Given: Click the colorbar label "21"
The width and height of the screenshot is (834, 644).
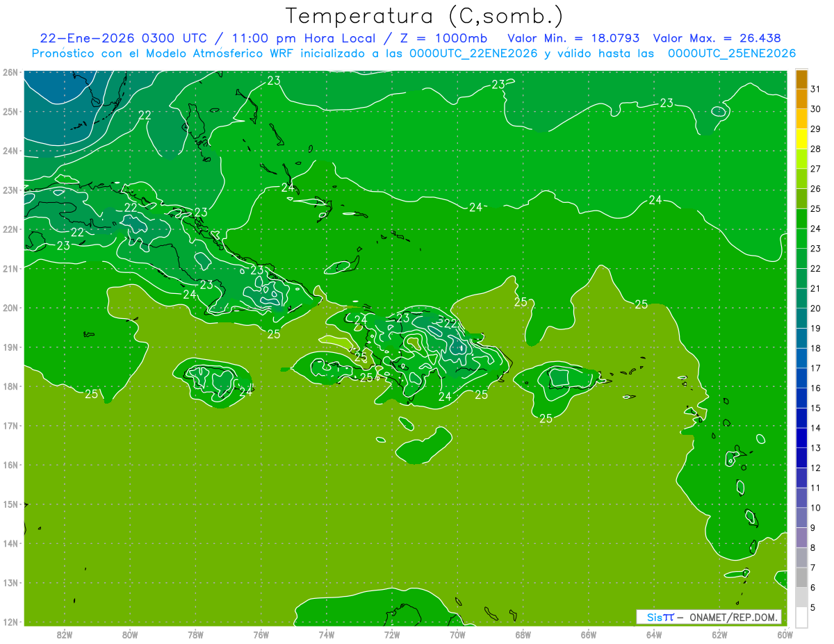Looking at the screenshot, I should coord(815,288).
